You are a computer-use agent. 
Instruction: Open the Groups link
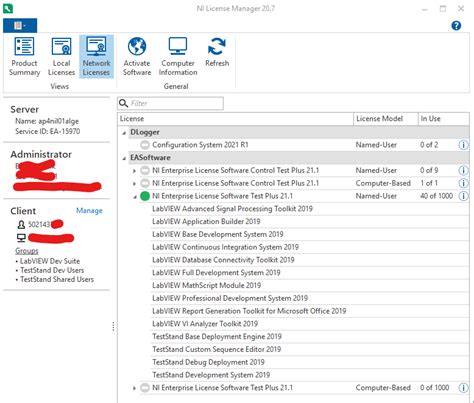pyautogui.click(x=27, y=251)
